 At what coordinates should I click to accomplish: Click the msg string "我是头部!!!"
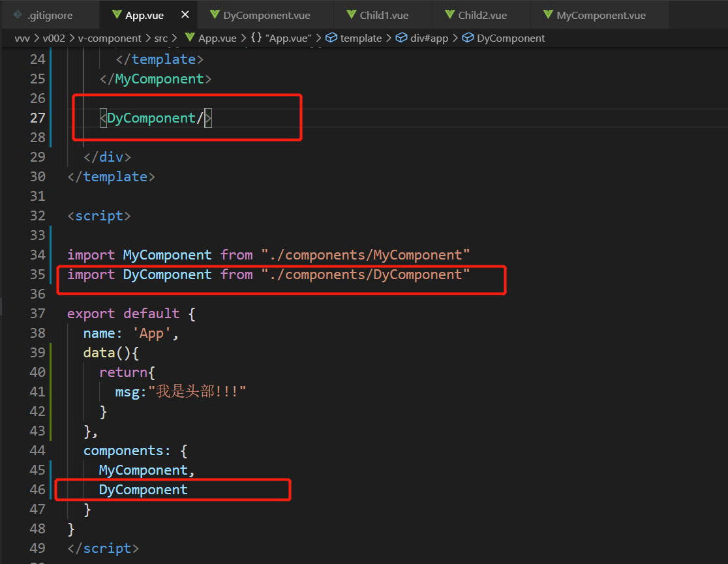197,392
